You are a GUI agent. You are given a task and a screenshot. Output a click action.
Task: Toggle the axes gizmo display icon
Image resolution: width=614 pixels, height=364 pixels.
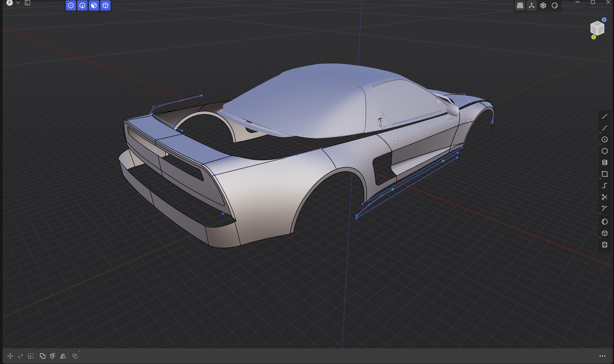(x=532, y=5)
